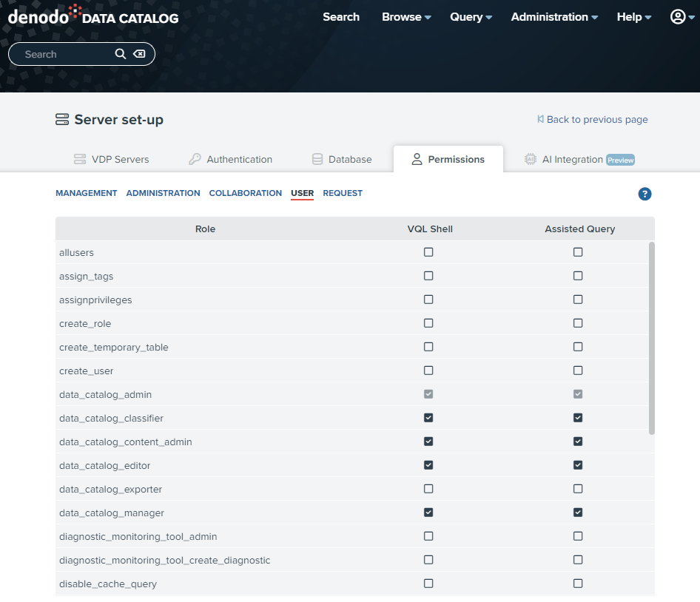Click the blue help question mark icon
The height and width of the screenshot is (602, 700).
pos(645,194)
